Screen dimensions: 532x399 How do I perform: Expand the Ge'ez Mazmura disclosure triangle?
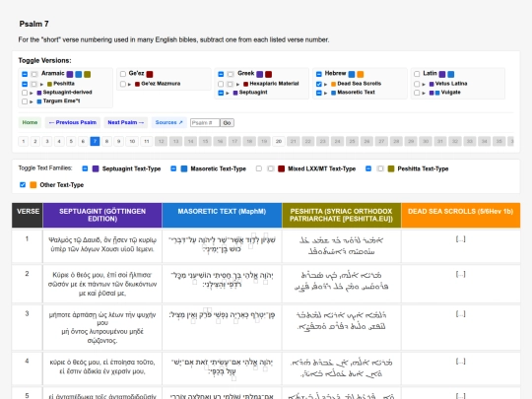130,84
